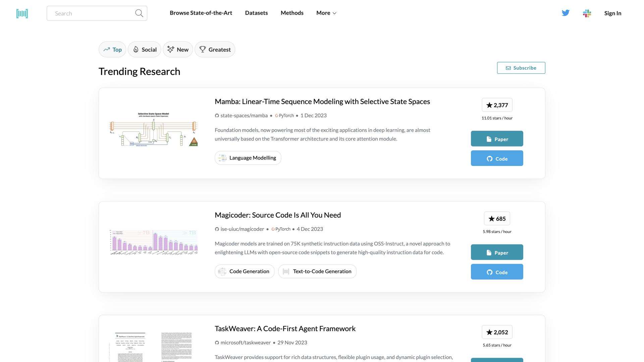The height and width of the screenshot is (362, 644).
Task: Go to the Datasets page
Action: (256, 13)
